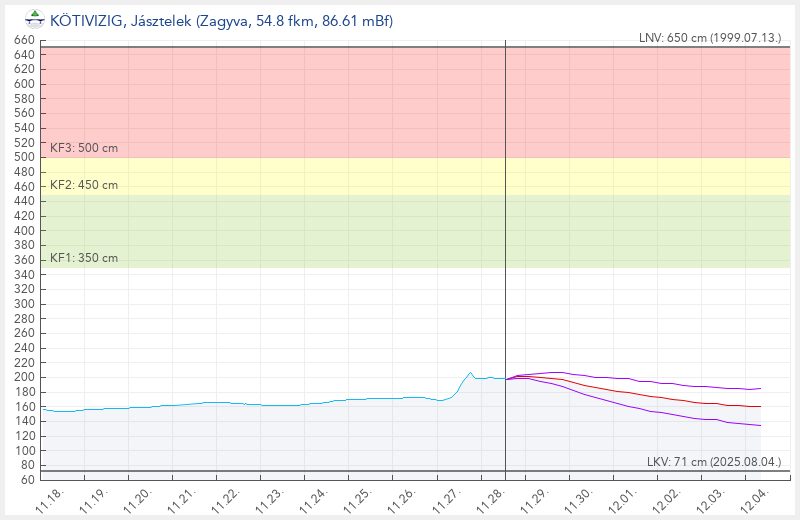Click the 660 value on the y-axis
Viewport: 800px width, 520px height.
pos(24,41)
